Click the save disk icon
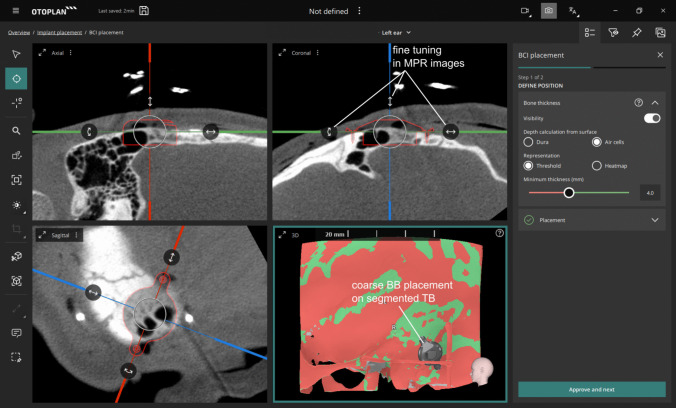 (144, 11)
